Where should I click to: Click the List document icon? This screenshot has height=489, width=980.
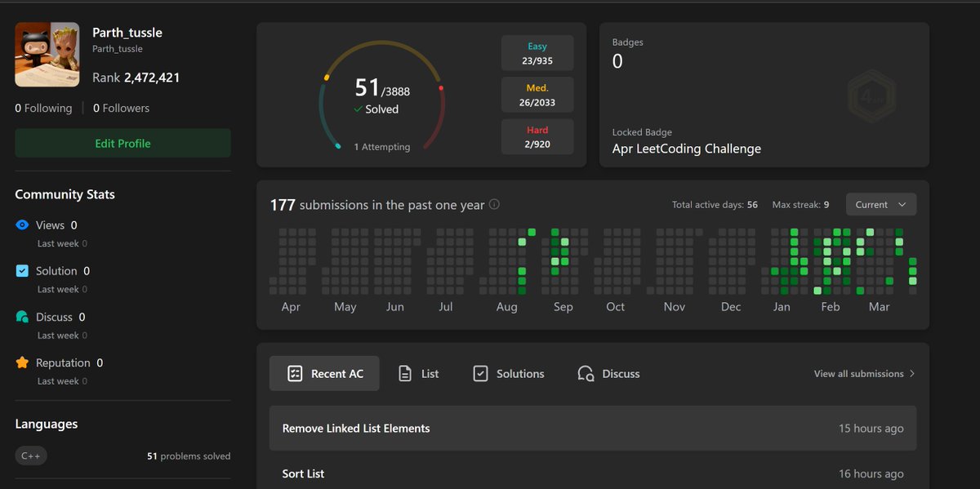pyautogui.click(x=405, y=373)
